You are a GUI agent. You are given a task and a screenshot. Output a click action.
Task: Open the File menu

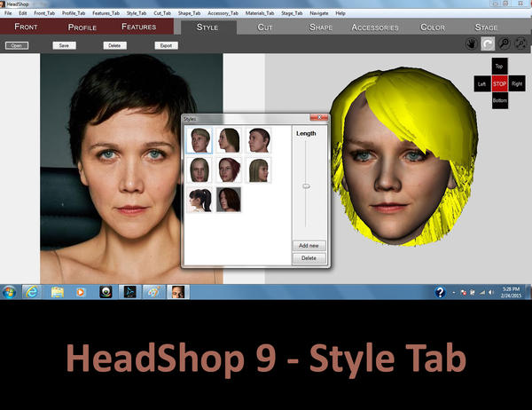coord(8,13)
